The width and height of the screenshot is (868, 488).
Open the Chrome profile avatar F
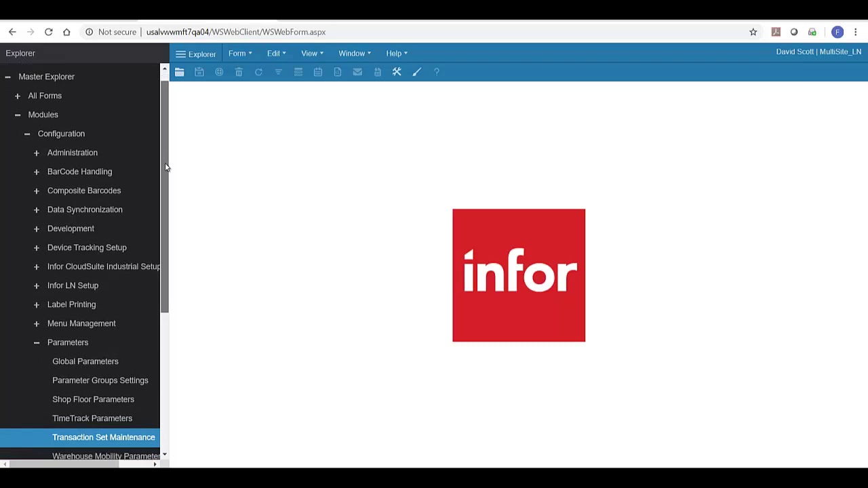pyautogui.click(x=837, y=32)
